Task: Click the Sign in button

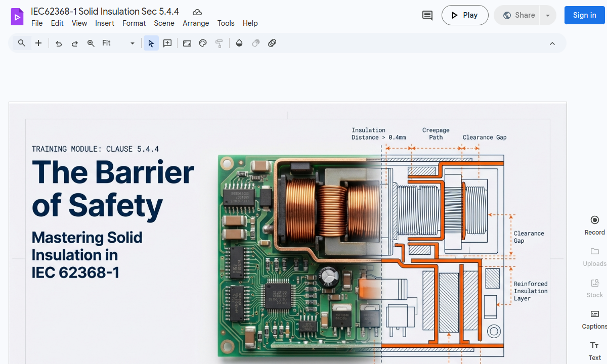Action: click(x=584, y=15)
